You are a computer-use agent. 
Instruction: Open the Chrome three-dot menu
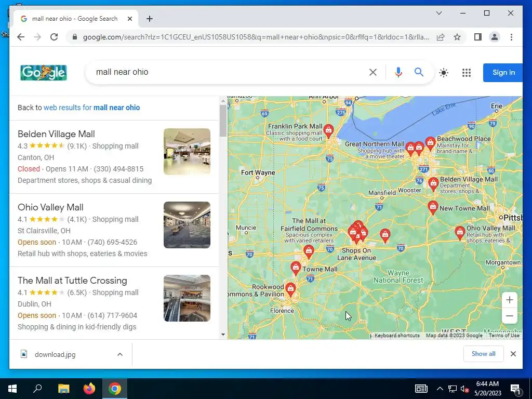pos(511,37)
